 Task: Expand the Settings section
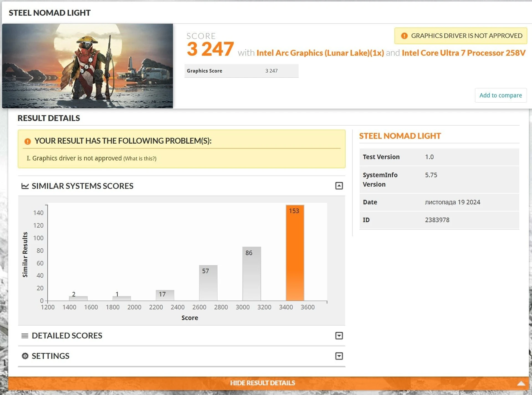point(339,356)
